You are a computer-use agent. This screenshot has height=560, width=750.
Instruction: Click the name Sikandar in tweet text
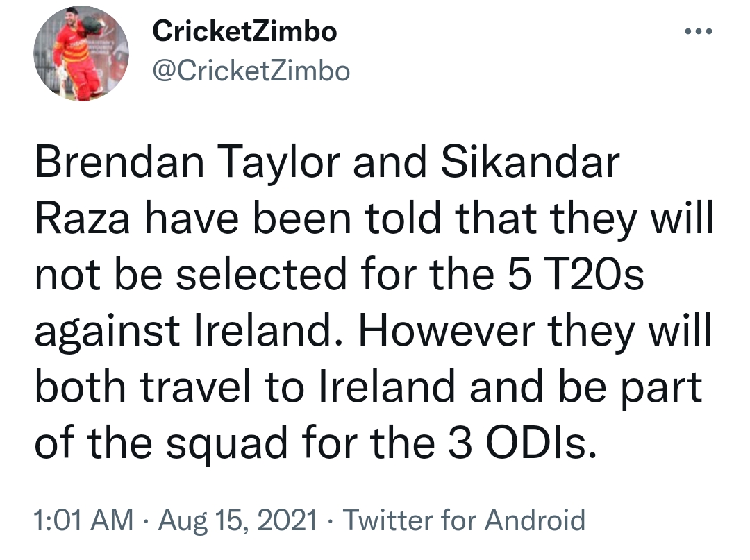[x=530, y=162]
